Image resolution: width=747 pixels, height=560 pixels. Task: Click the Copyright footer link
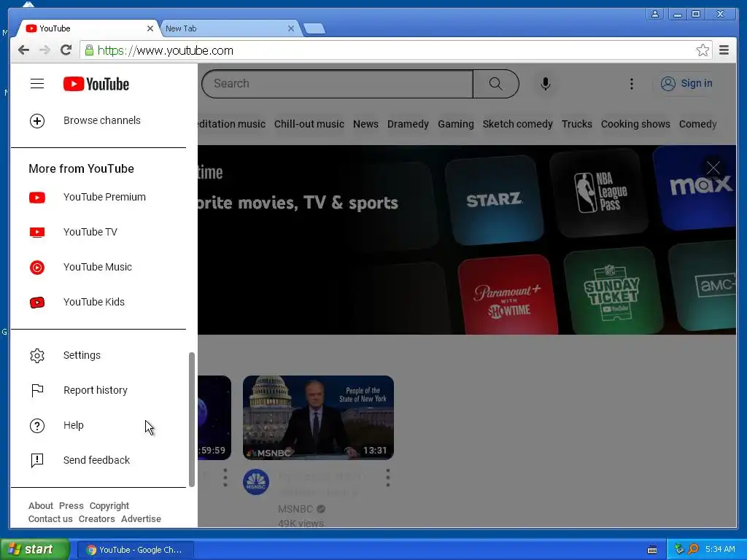click(x=109, y=506)
